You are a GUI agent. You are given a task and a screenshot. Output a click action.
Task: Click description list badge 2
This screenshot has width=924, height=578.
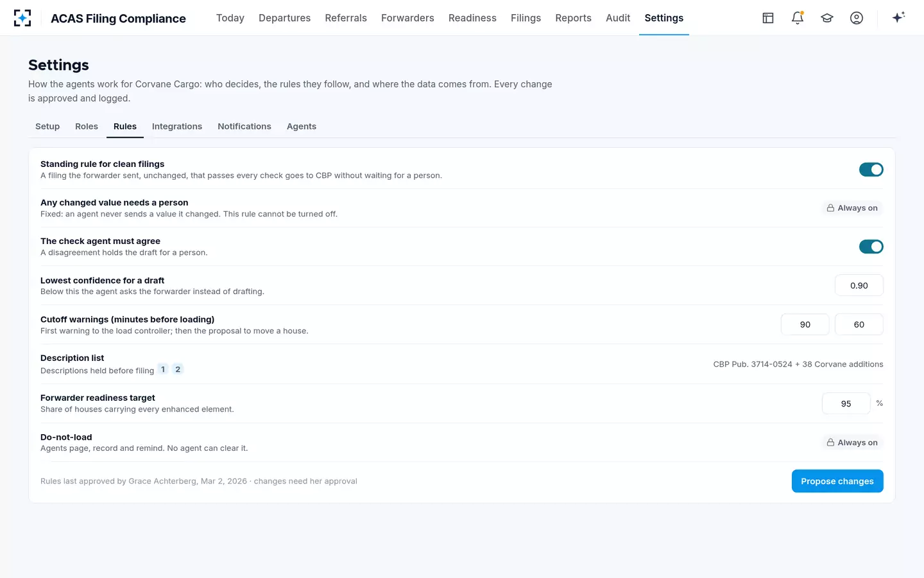click(x=178, y=369)
